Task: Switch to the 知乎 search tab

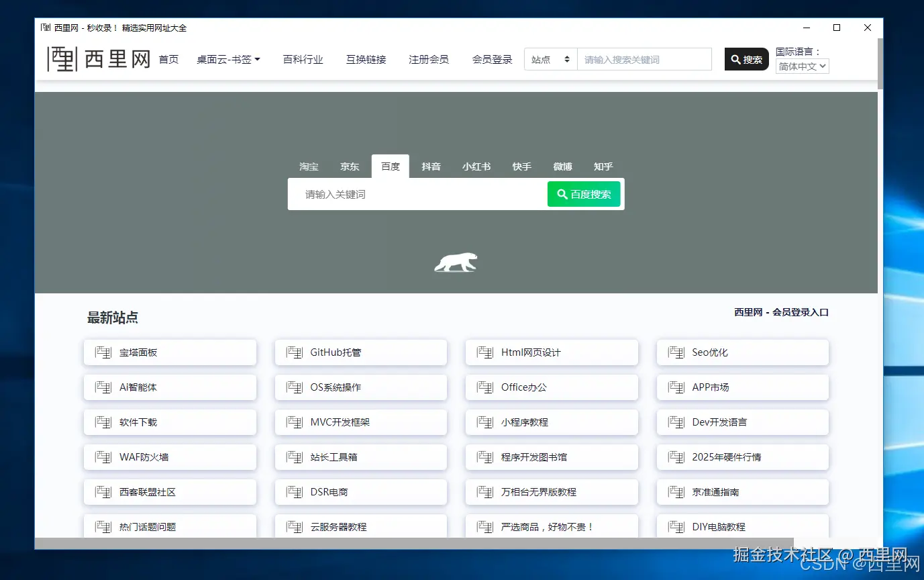Action: [603, 166]
